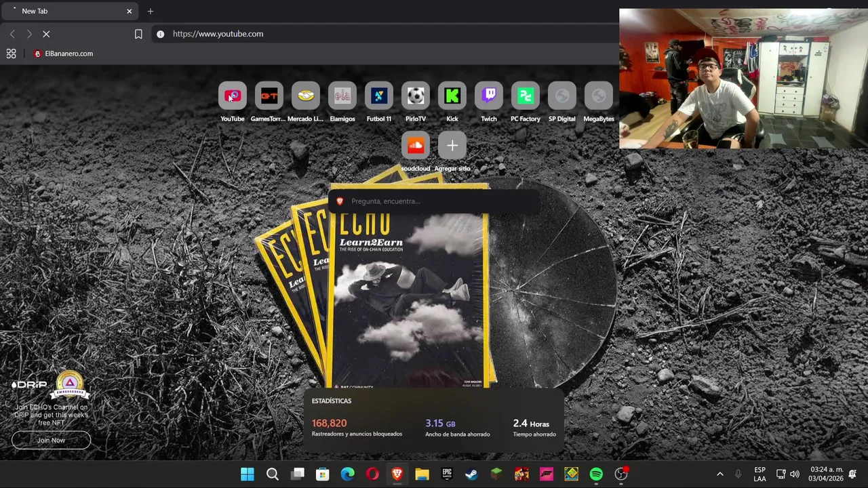Select the New Tab browser tab
Viewport: 868px width, 488px height.
[x=70, y=11]
